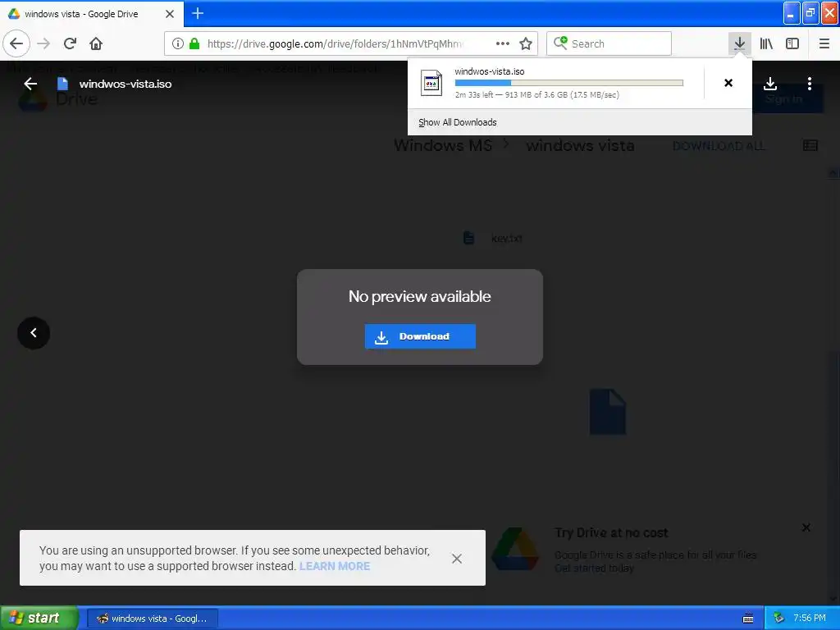The height and width of the screenshot is (630, 840).
Task: Click the No preview available message
Action: 419,296
